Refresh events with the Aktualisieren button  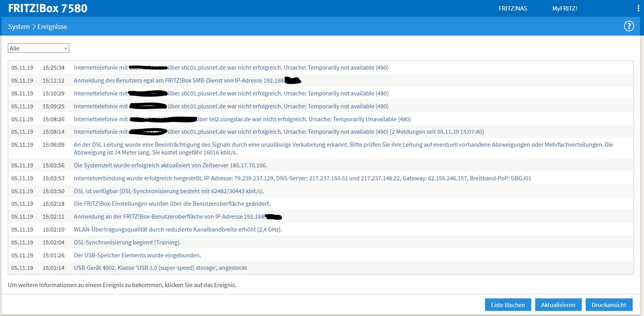point(558,305)
